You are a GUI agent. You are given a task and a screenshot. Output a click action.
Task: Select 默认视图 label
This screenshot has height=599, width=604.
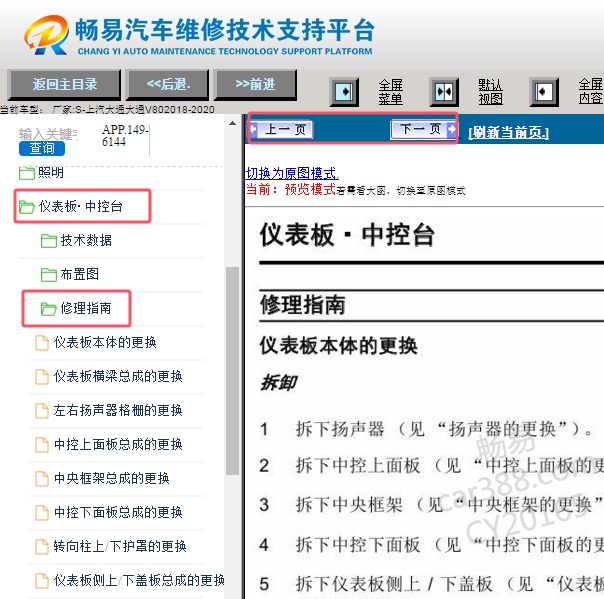[x=490, y=92]
